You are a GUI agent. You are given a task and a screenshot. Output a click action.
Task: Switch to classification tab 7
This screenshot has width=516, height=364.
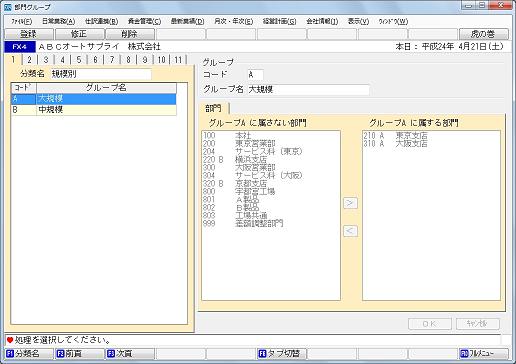112,60
